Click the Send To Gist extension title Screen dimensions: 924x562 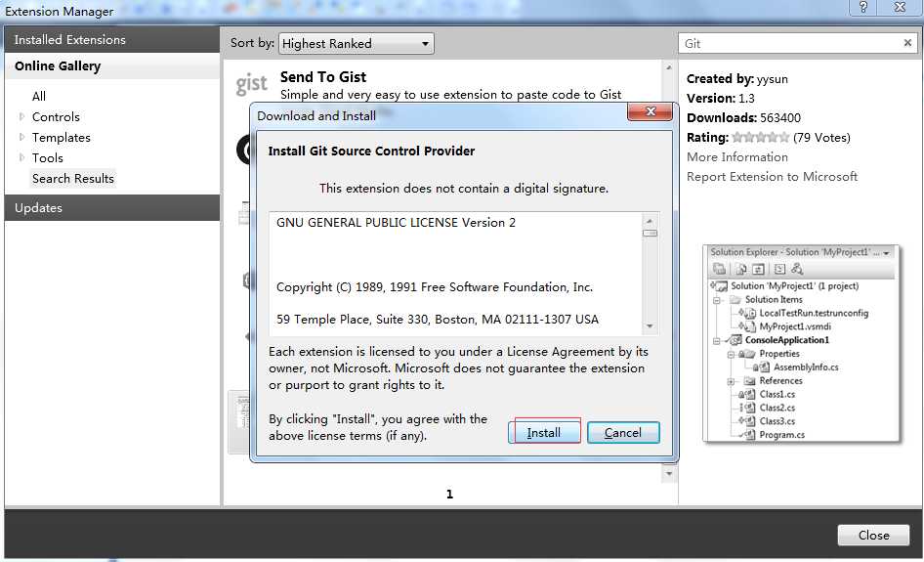tap(323, 76)
